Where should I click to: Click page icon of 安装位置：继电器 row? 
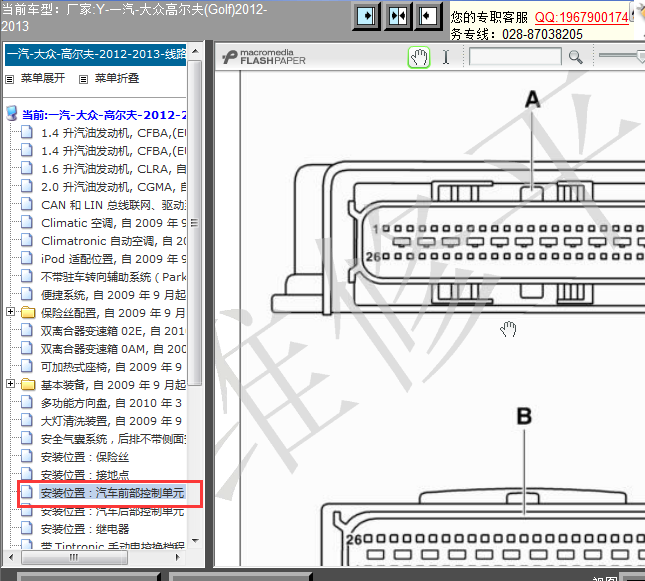click(27, 528)
